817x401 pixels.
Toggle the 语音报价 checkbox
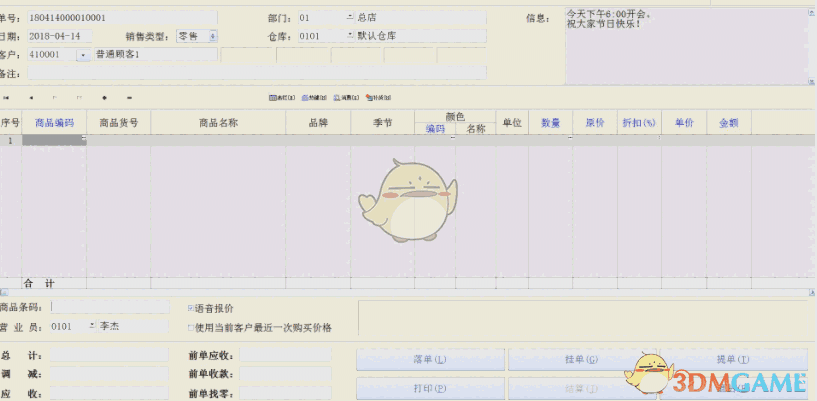(x=191, y=308)
